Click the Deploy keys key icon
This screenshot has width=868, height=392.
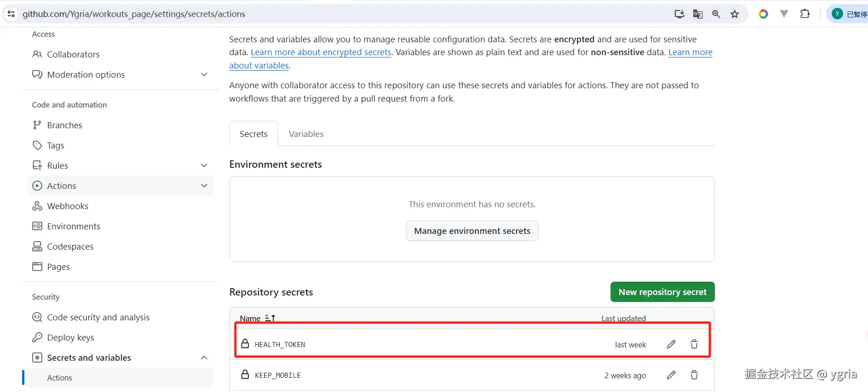37,337
